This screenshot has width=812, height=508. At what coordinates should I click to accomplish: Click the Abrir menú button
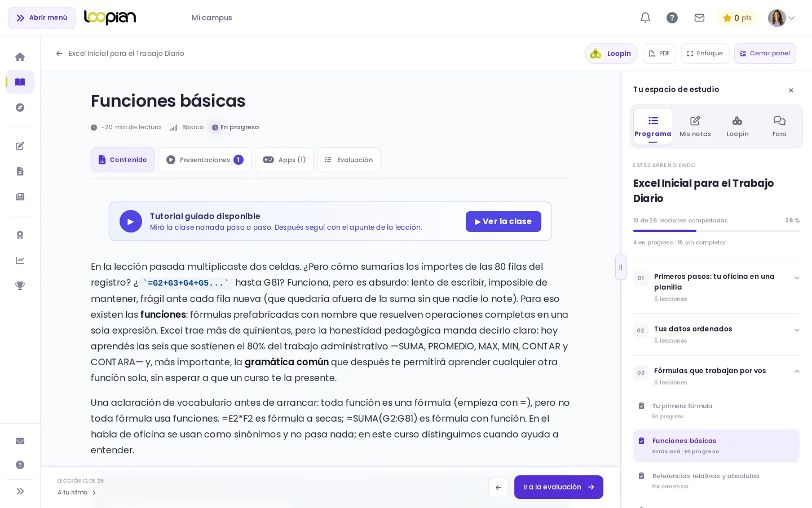coord(42,18)
